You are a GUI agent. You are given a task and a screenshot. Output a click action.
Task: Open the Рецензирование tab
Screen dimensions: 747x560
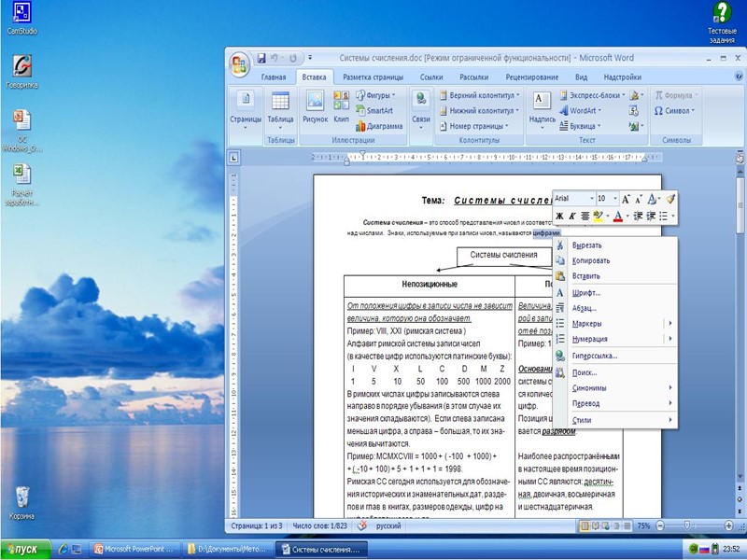[532, 77]
